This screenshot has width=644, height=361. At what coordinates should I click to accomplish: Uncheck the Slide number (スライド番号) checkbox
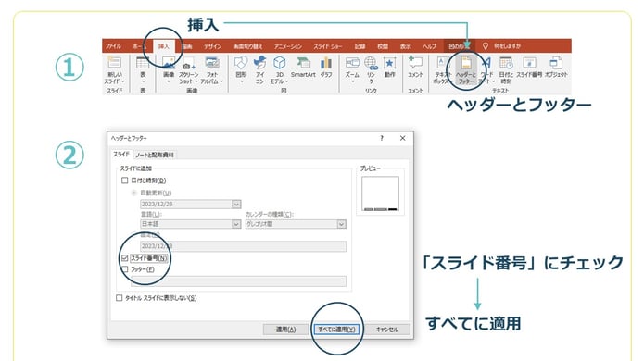pyautogui.click(x=125, y=258)
